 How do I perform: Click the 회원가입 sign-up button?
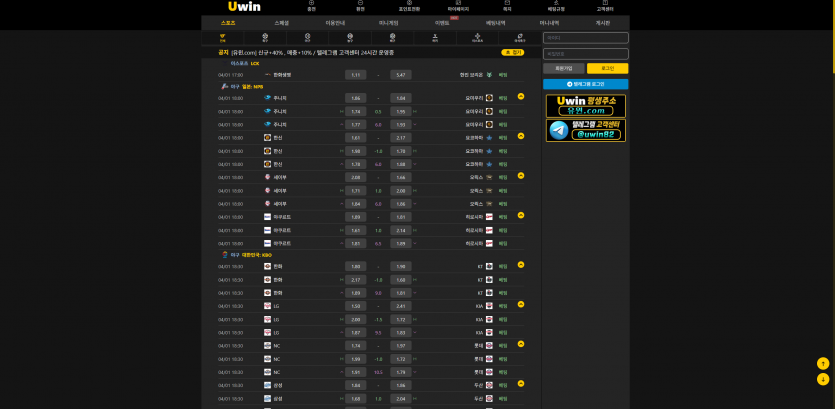point(564,68)
